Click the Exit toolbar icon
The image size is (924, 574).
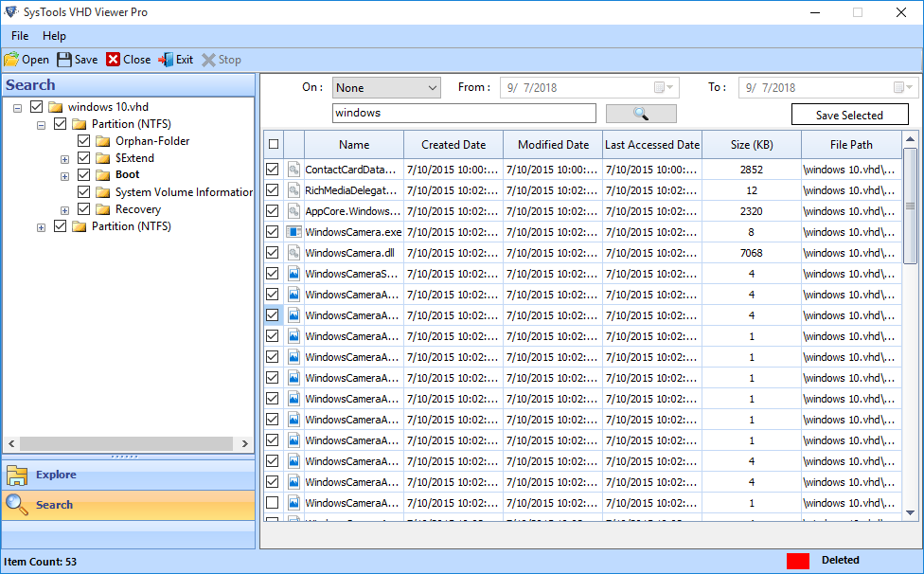click(x=166, y=60)
